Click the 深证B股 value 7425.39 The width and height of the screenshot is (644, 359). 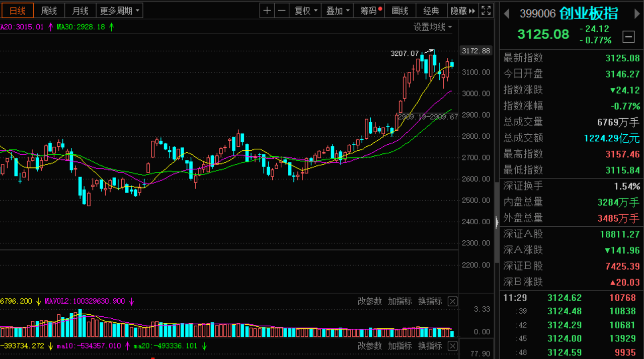click(622, 266)
